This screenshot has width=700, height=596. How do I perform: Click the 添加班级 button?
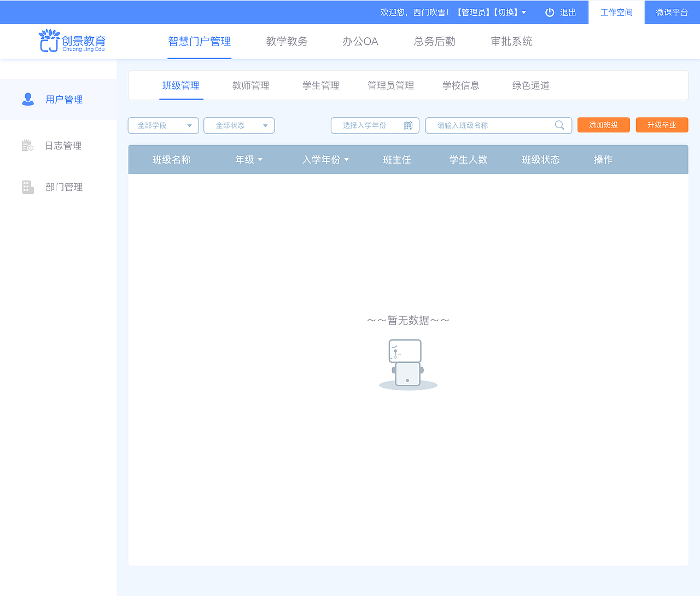tap(603, 125)
